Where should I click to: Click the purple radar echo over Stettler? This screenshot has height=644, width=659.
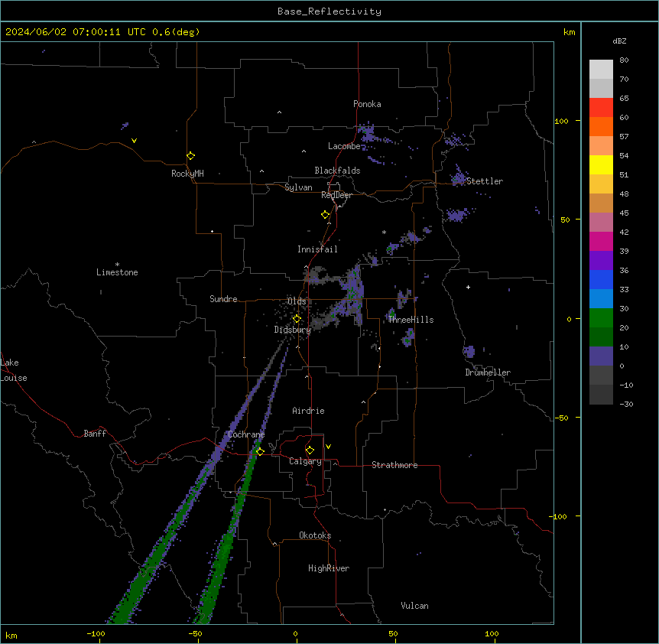click(458, 177)
